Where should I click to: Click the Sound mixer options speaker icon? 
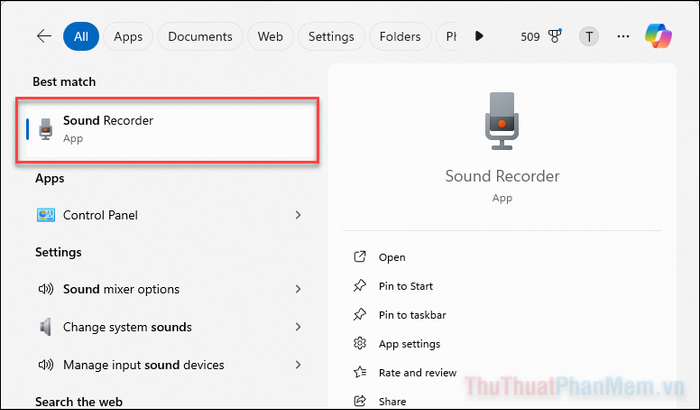click(46, 289)
